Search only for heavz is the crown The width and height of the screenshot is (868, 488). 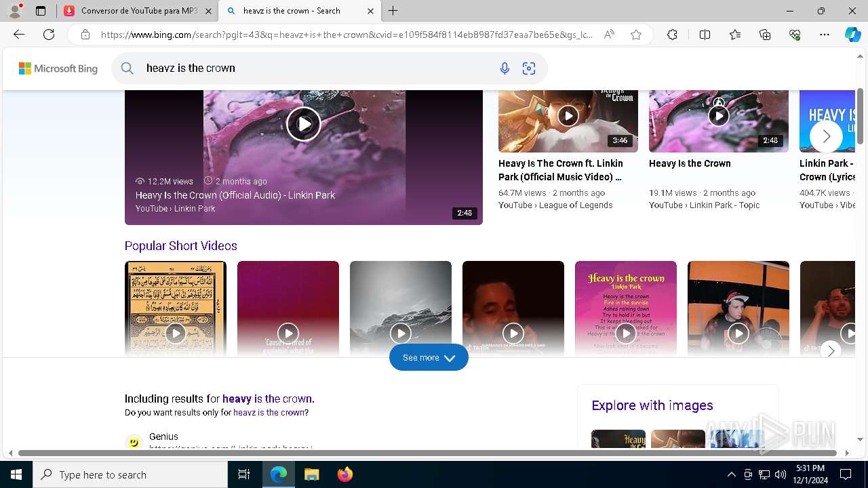(x=269, y=412)
